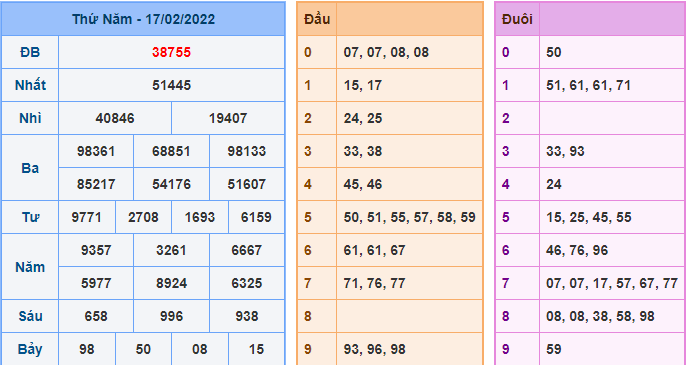Click the 'Tư' row label
Image resolution: width=686 pixels, height=365 pixels.
coord(30,218)
